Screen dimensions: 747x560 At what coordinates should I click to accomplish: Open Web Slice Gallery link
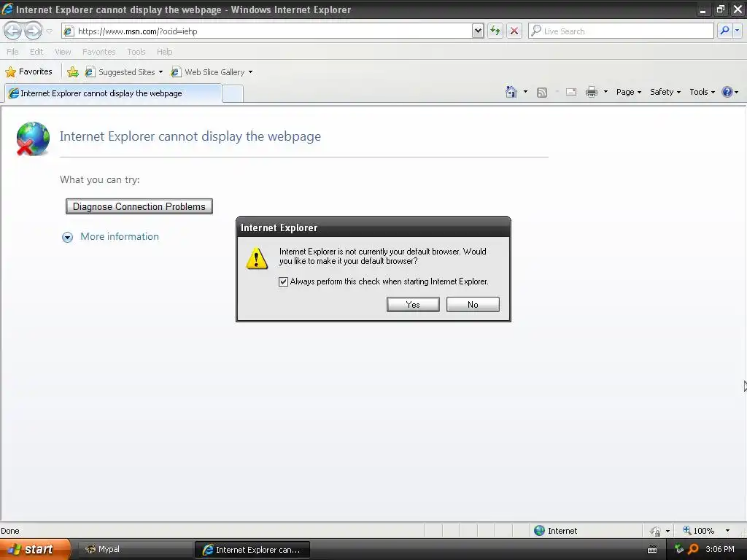pyautogui.click(x=212, y=72)
